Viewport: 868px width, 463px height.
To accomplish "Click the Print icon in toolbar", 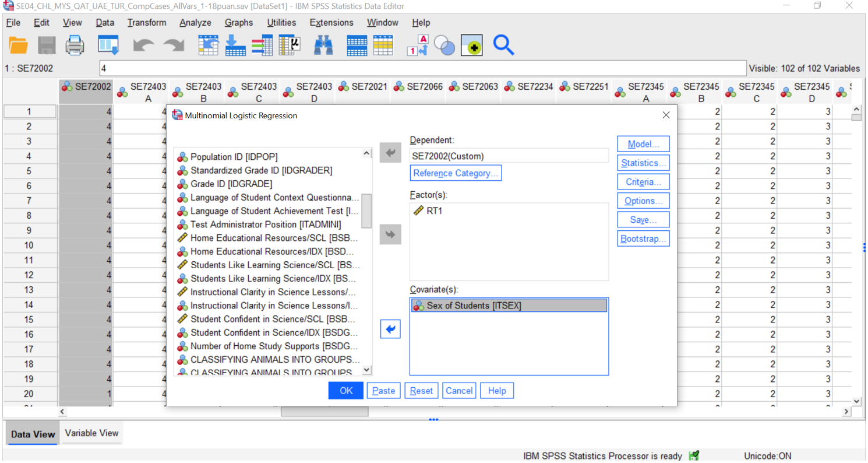I will tap(75, 45).
